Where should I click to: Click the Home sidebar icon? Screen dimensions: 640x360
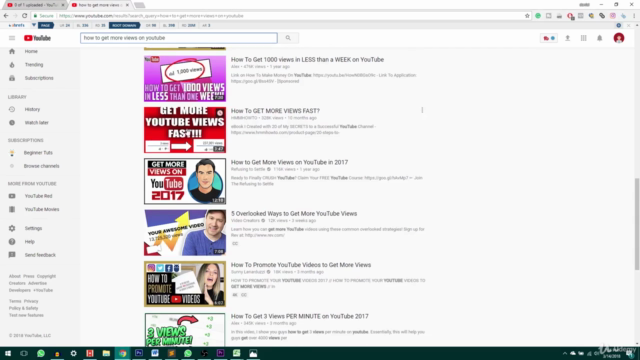tap(12, 51)
